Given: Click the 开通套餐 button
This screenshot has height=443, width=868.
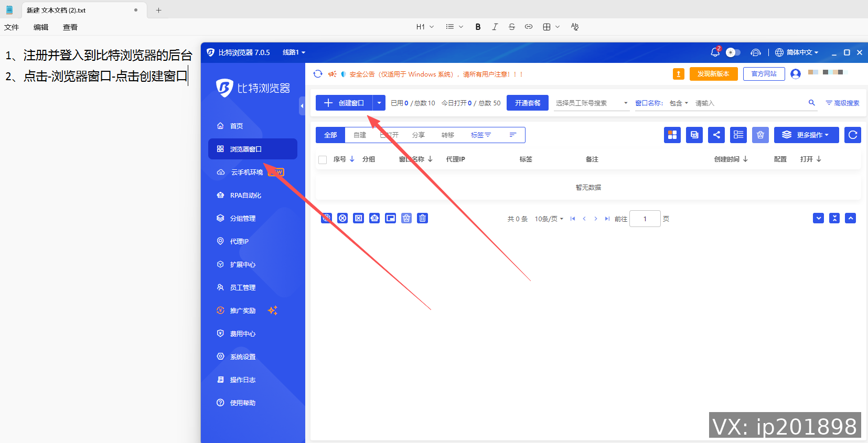Looking at the screenshot, I should [x=528, y=103].
